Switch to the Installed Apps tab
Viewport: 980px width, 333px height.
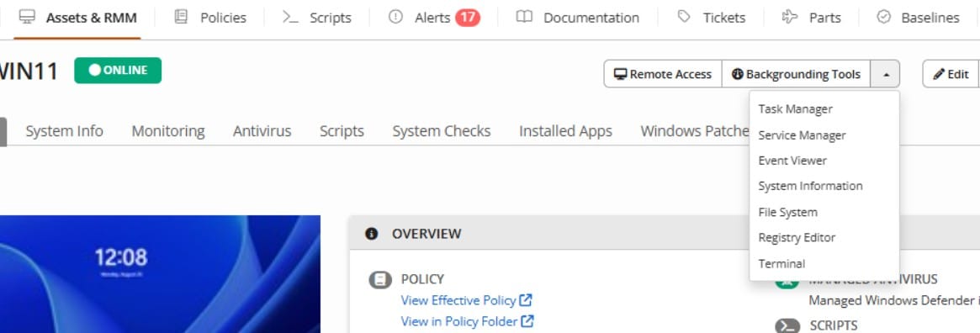565,131
